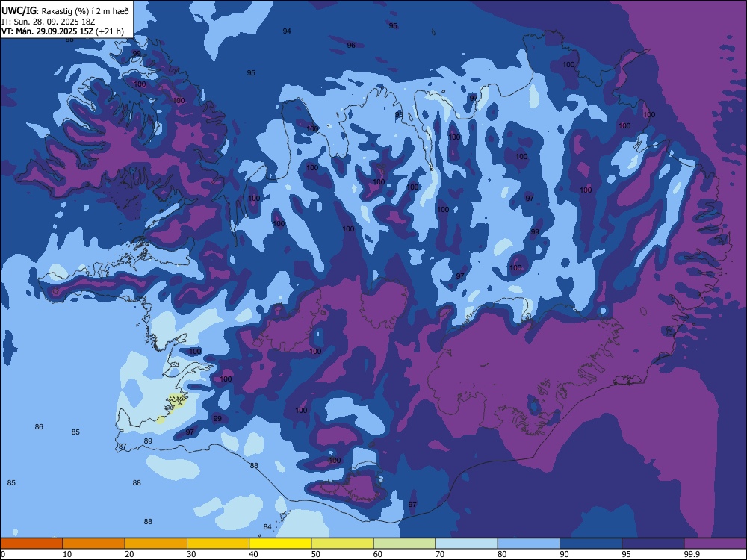The image size is (747, 560).
Task: Click the legend tick label '70'
Action: click(x=440, y=554)
